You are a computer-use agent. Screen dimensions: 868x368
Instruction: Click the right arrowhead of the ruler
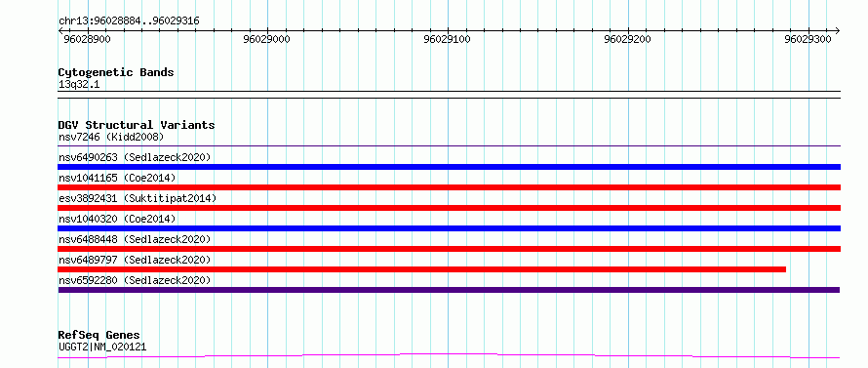(x=837, y=30)
